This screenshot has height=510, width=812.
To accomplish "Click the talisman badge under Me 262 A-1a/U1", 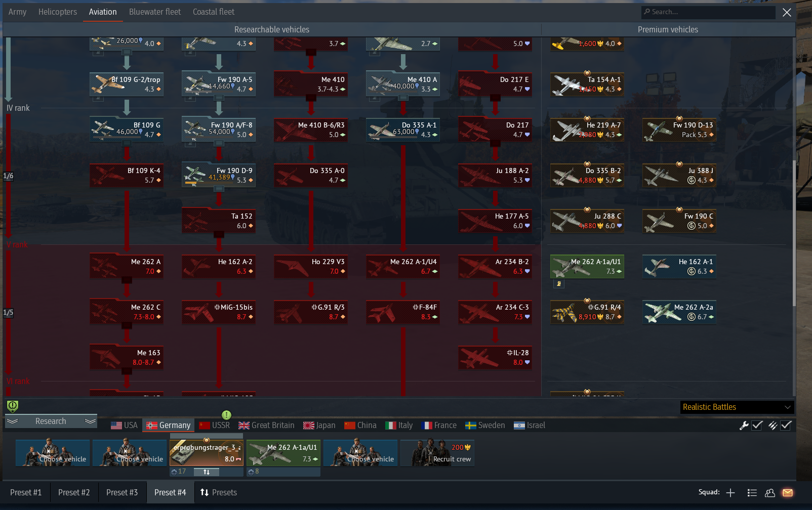I will (x=559, y=284).
